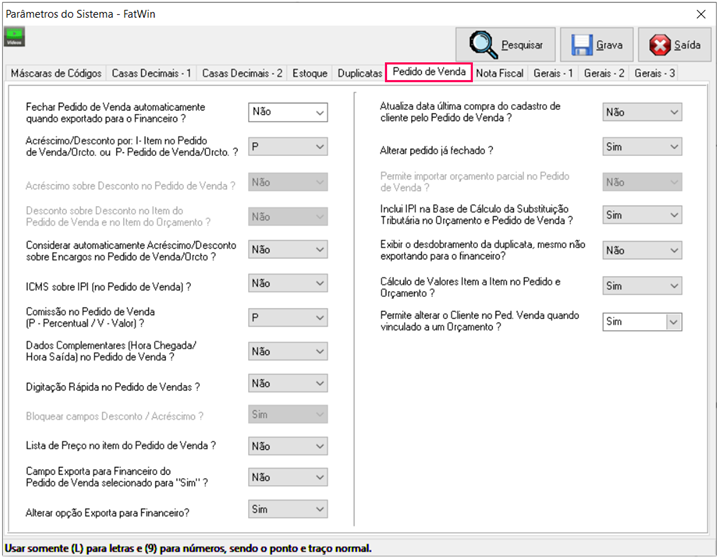The image size is (721, 559).
Task: Click the Pesquisar magnifying glass button
Action: click(x=507, y=45)
